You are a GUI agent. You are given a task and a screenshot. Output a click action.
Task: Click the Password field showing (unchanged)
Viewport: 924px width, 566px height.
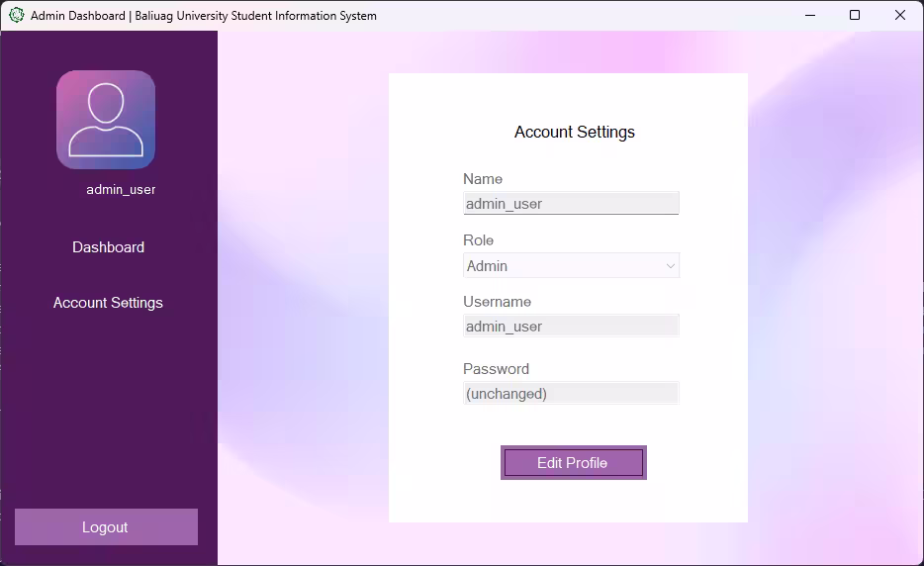click(571, 393)
